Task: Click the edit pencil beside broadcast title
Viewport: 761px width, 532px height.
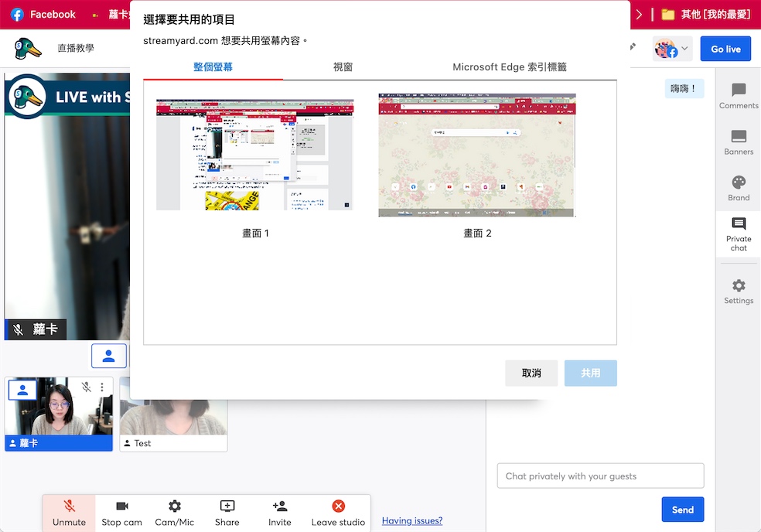Action: coord(633,46)
